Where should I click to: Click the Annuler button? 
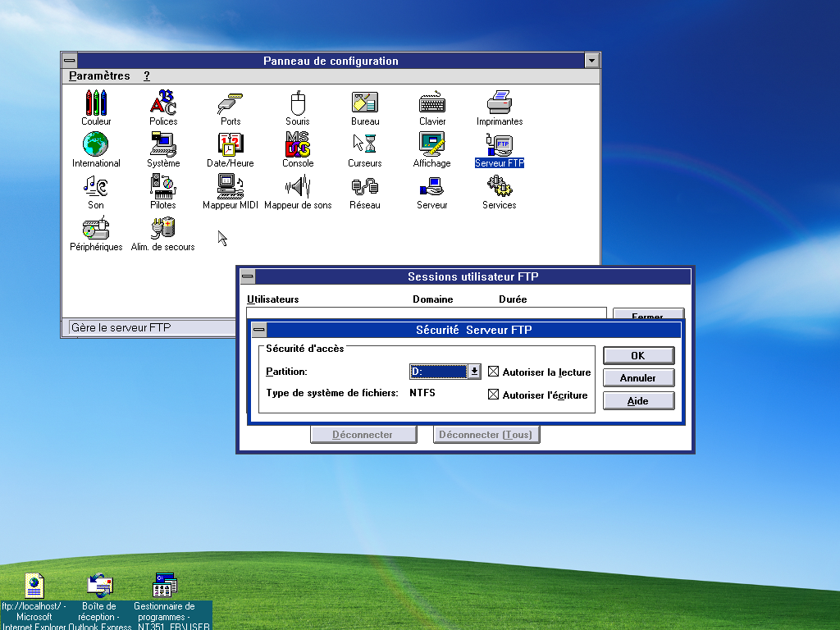tap(638, 378)
